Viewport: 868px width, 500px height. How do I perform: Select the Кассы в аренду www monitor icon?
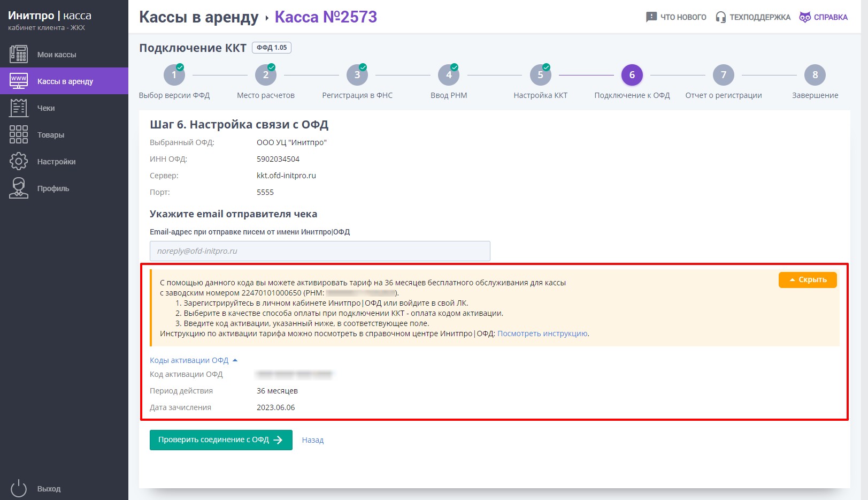[19, 81]
